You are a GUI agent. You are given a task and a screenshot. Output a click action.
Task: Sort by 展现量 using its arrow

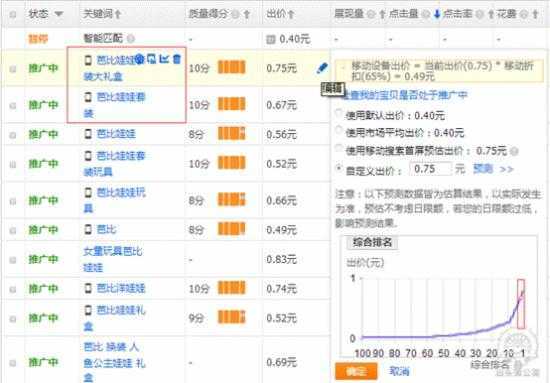[382, 14]
